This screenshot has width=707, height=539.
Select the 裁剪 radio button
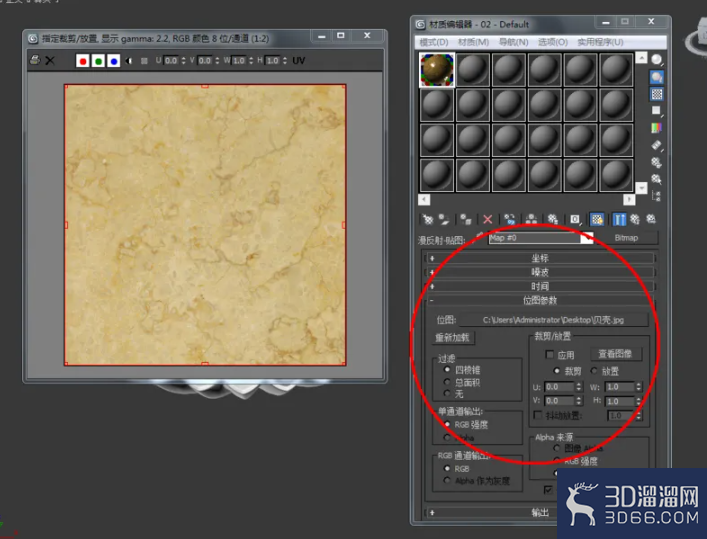(557, 371)
